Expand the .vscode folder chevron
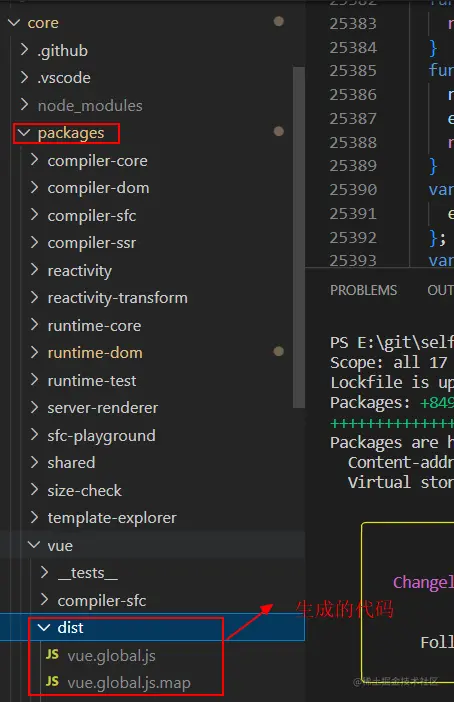Image resolution: width=454 pixels, height=702 pixels. click(x=25, y=77)
